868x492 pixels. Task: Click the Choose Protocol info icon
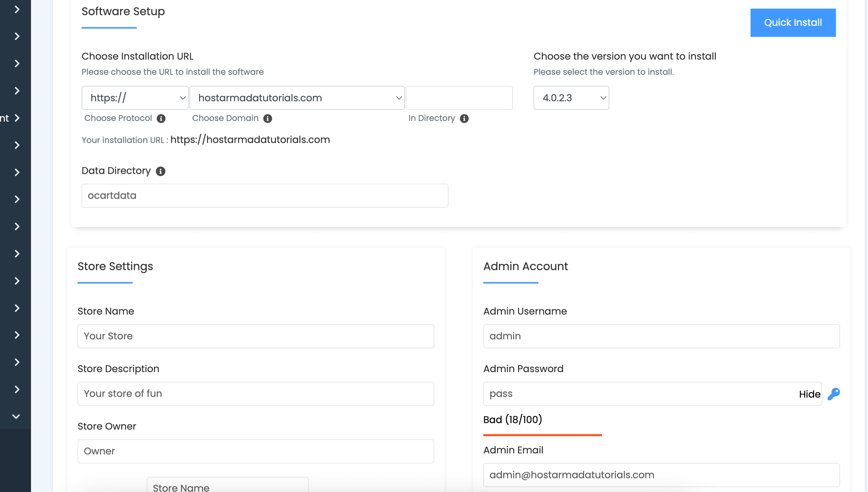click(x=161, y=119)
